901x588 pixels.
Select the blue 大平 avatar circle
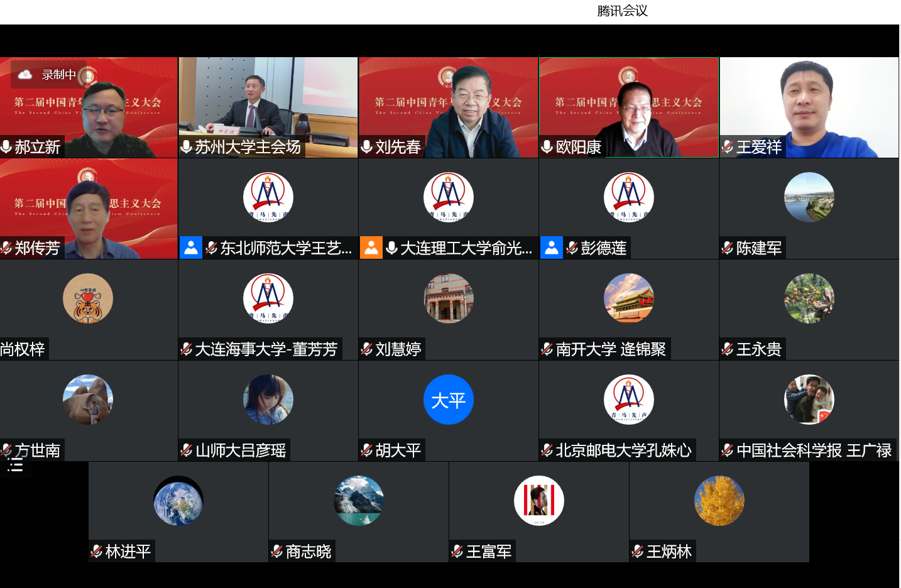(448, 400)
